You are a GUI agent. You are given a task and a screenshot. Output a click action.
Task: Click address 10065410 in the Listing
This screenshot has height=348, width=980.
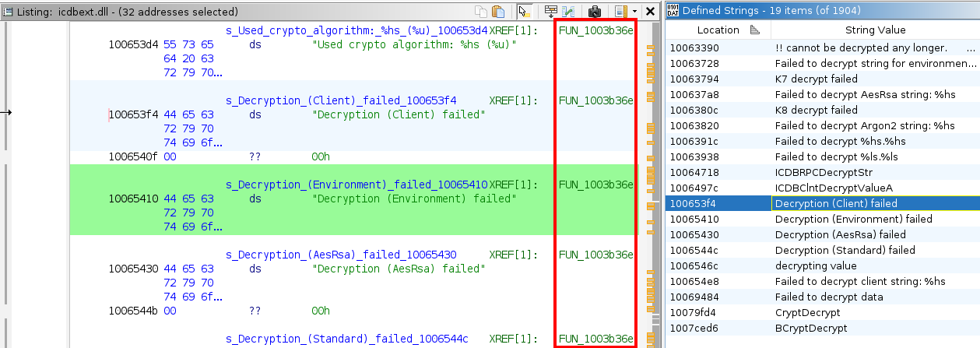(x=133, y=199)
